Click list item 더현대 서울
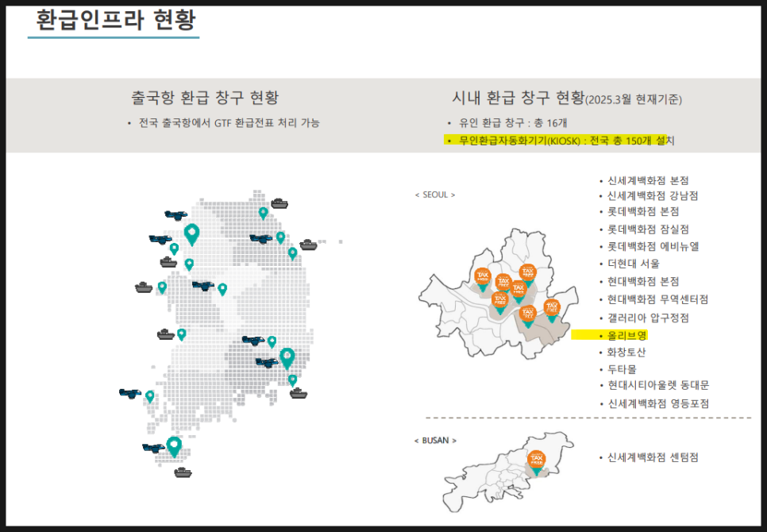The image size is (767, 532). [x=634, y=264]
